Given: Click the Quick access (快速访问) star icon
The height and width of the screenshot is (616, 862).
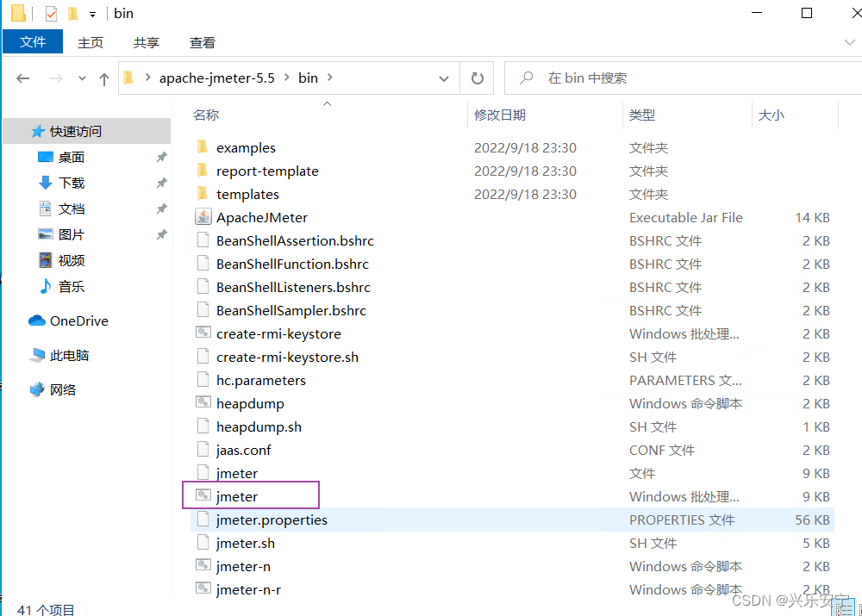Looking at the screenshot, I should (37, 131).
